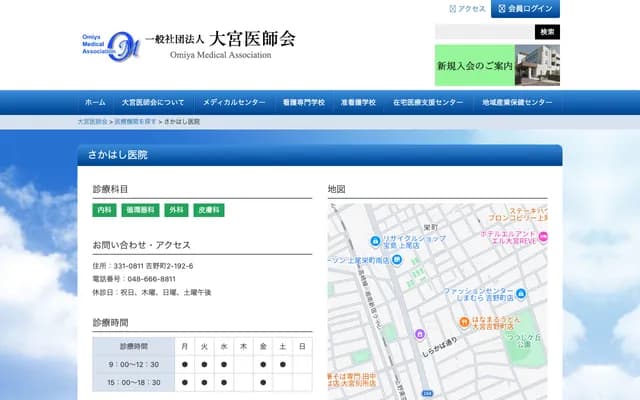The width and height of the screenshot is (640, 400).
Task: Open 在宅医療支援センター menu item
Action: 428,103
